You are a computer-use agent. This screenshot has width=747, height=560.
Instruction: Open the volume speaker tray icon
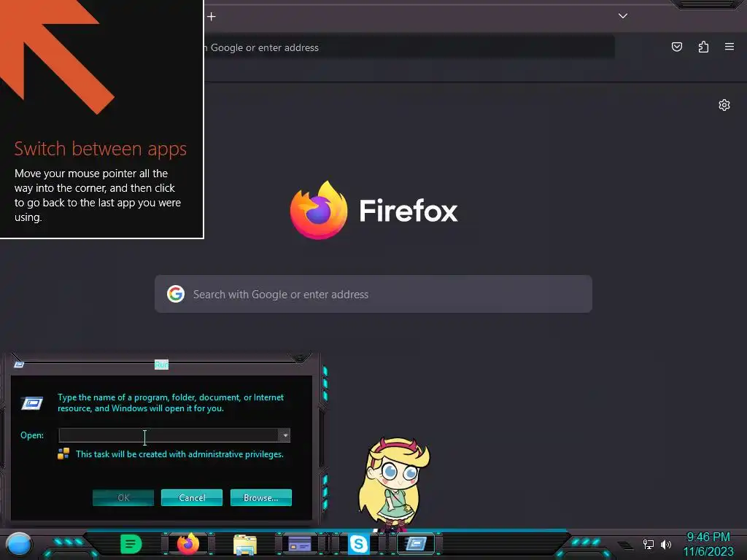pyautogui.click(x=666, y=544)
